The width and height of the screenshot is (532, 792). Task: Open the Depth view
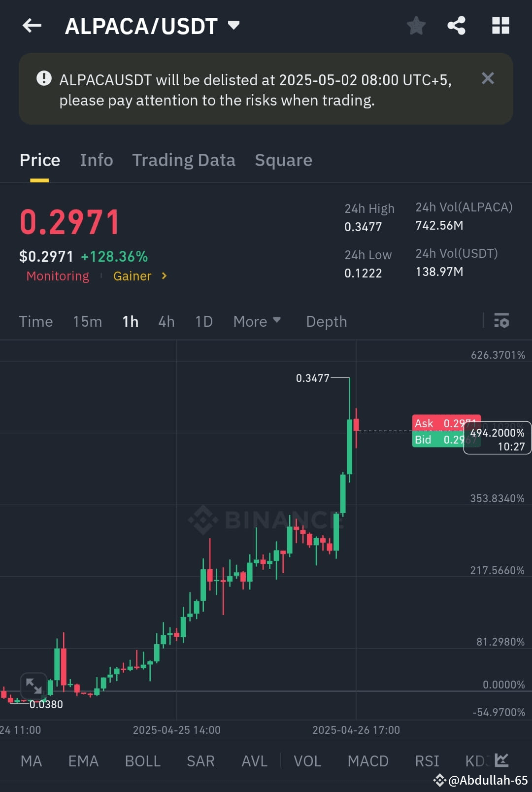pos(326,321)
